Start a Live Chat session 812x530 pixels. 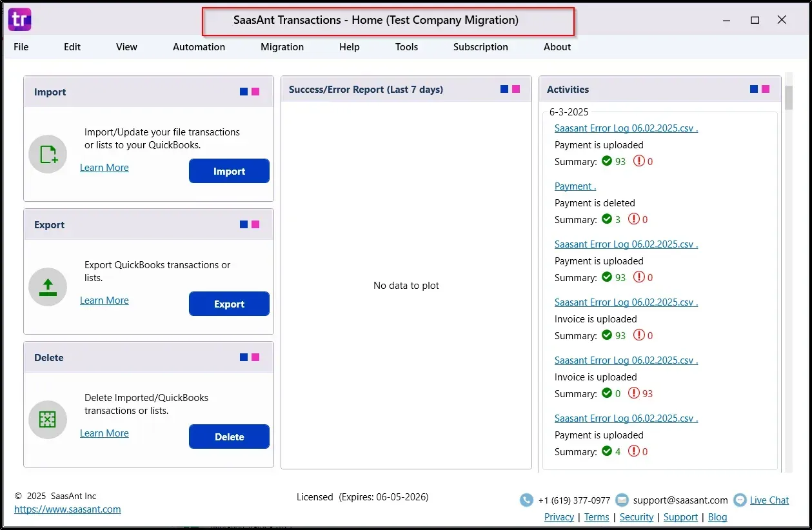[x=769, y=500]
